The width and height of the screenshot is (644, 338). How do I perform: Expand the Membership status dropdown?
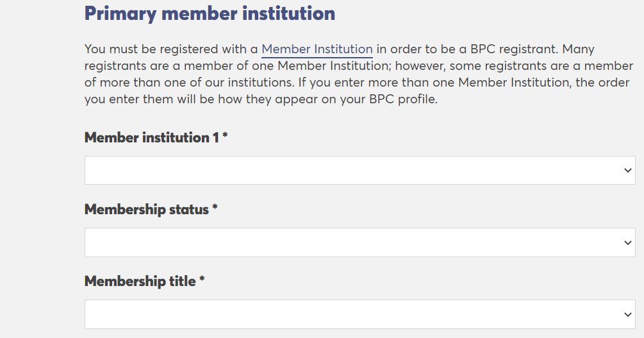click(359, 242)
